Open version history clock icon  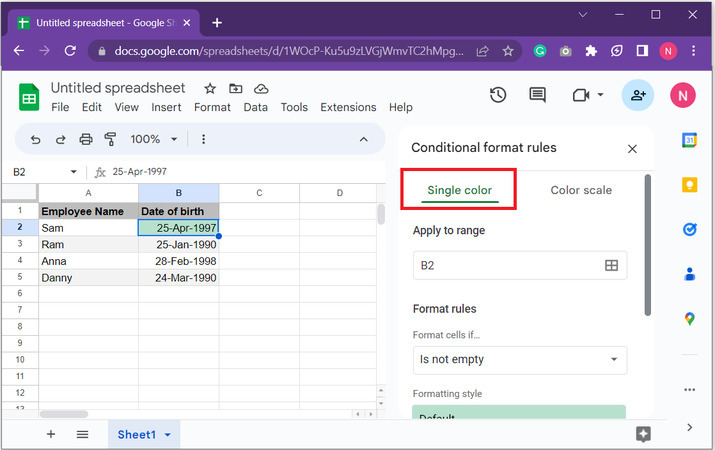point(498,95)
